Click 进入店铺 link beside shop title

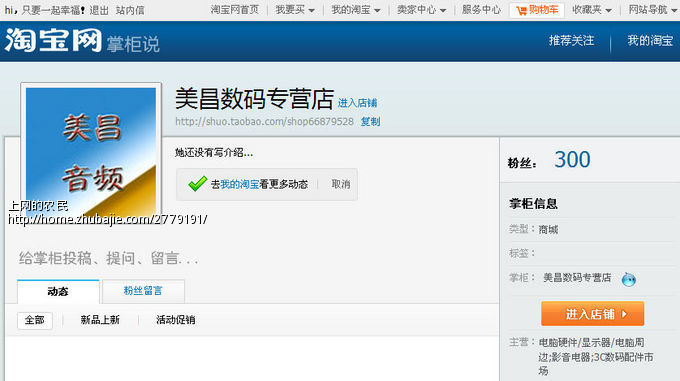point(357,103)
